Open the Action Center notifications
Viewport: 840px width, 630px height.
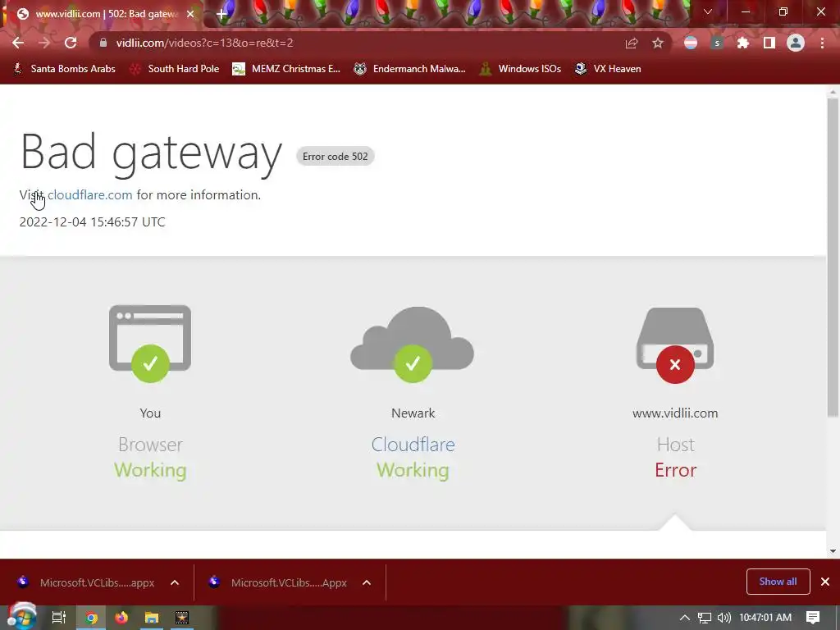813,618
